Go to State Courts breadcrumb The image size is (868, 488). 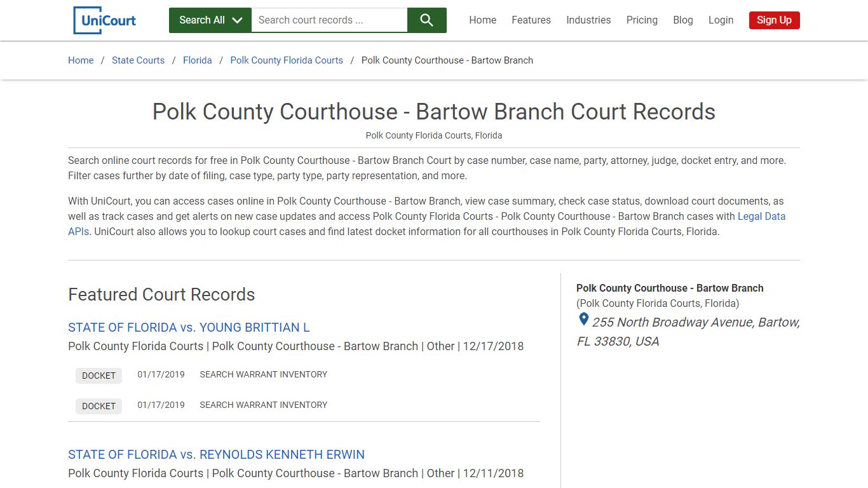pos(138,60)
